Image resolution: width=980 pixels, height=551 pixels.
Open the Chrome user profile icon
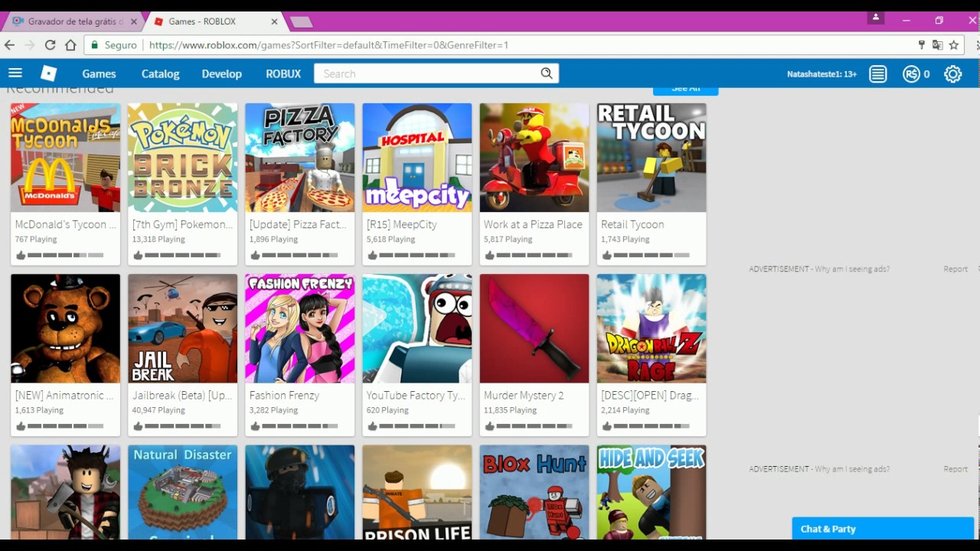877,18
